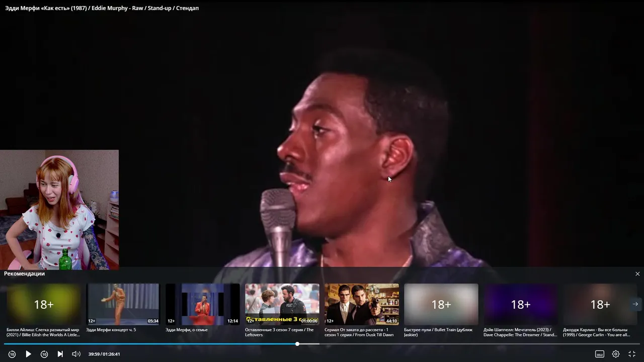Open Dave Chappelle: The Dreamer thumbnail
The image size is (644, 362).
(521, 304)
